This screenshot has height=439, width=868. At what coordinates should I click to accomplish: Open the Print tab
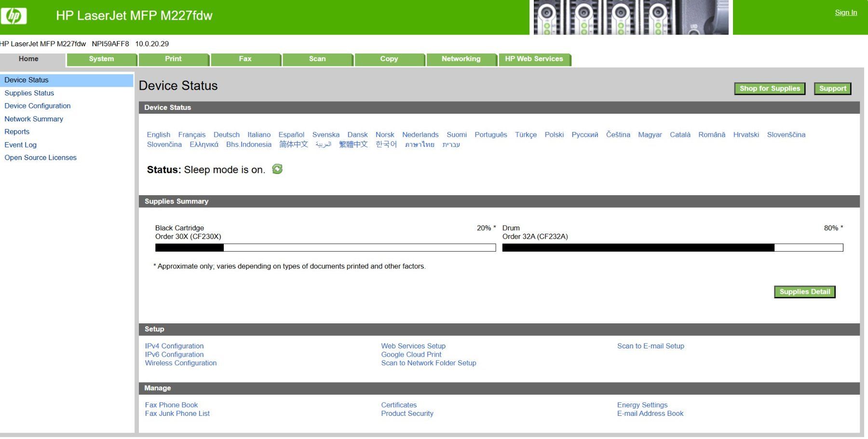(x=173, y=59)
